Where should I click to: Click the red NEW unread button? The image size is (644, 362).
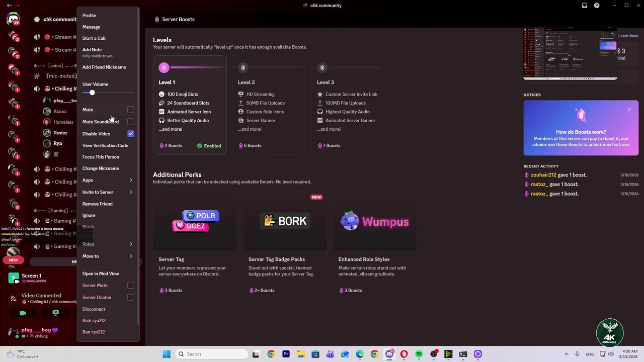coord(14,260)
